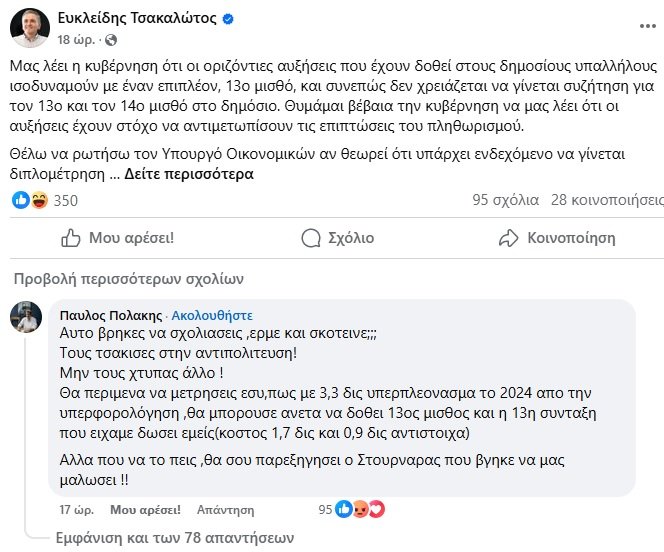
Task: Click the 18 ώρ. post timestamp
Action: (x=78, y=38)
